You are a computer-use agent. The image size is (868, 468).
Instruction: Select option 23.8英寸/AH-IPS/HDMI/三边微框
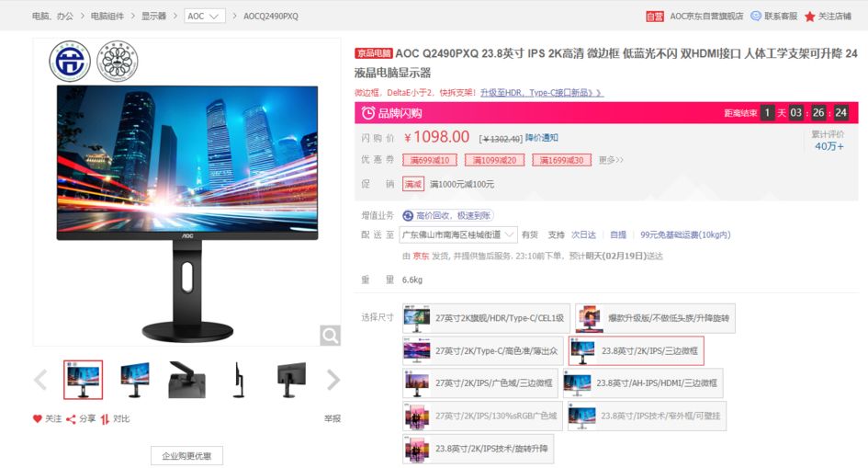(643, 383)
